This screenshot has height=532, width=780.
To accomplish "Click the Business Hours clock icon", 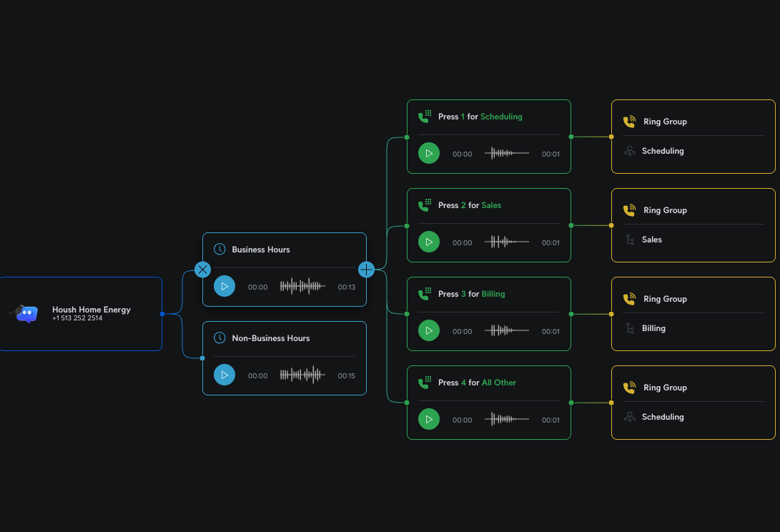I will (x=220, y=250).
